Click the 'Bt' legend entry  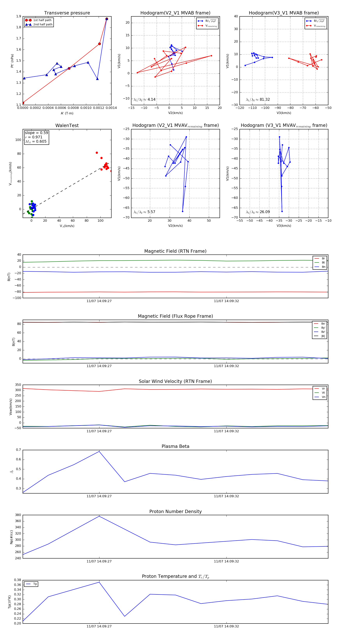(x=320, y=263)
